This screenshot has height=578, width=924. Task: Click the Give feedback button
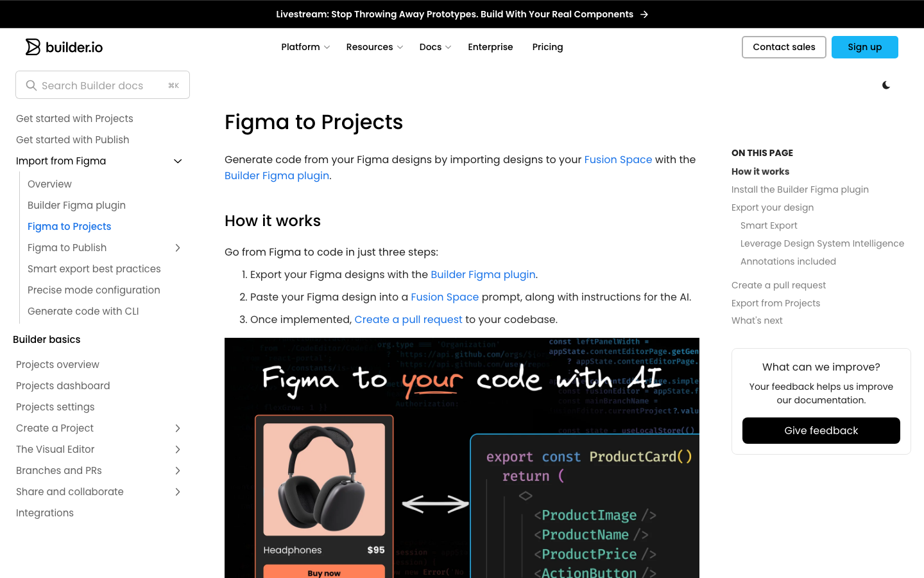tap(821, 430)
